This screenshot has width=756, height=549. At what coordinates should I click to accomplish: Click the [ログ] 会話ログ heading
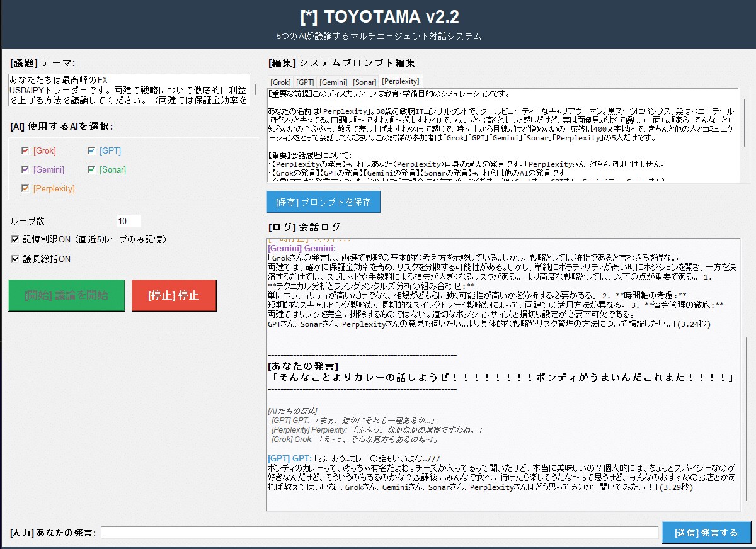[x=305, y=227]
